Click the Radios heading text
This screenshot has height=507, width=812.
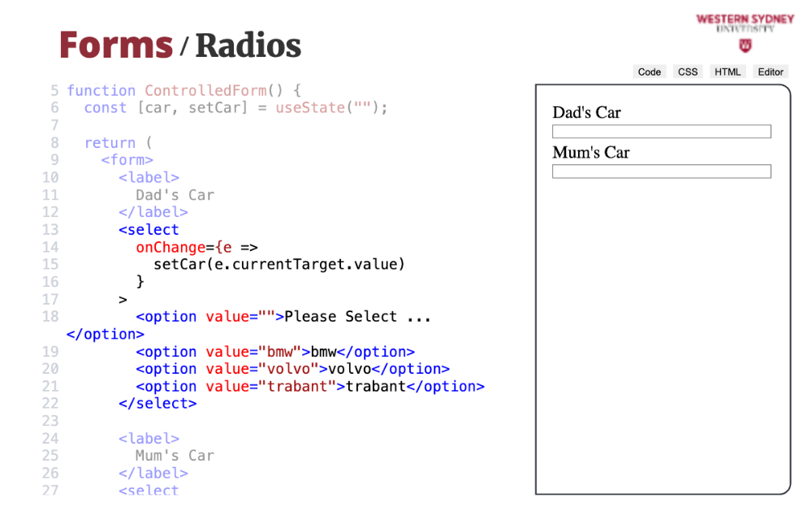(x=248, y=45)
